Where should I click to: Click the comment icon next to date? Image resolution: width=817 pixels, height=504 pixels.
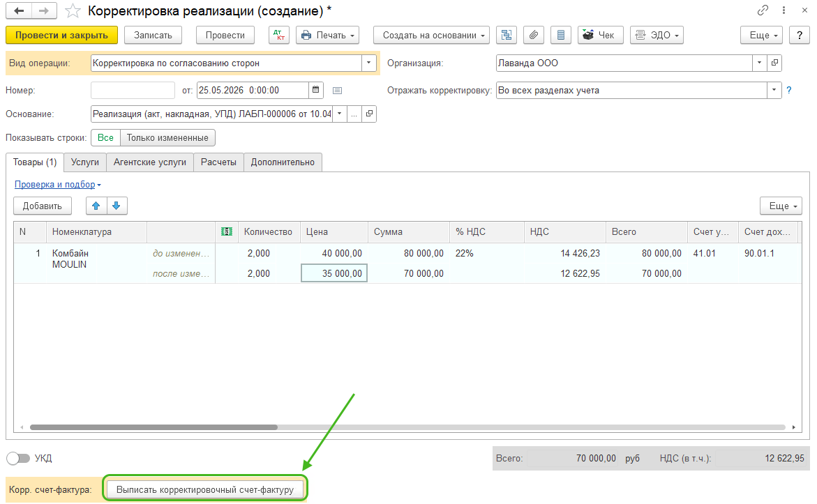tap(337, 91)
